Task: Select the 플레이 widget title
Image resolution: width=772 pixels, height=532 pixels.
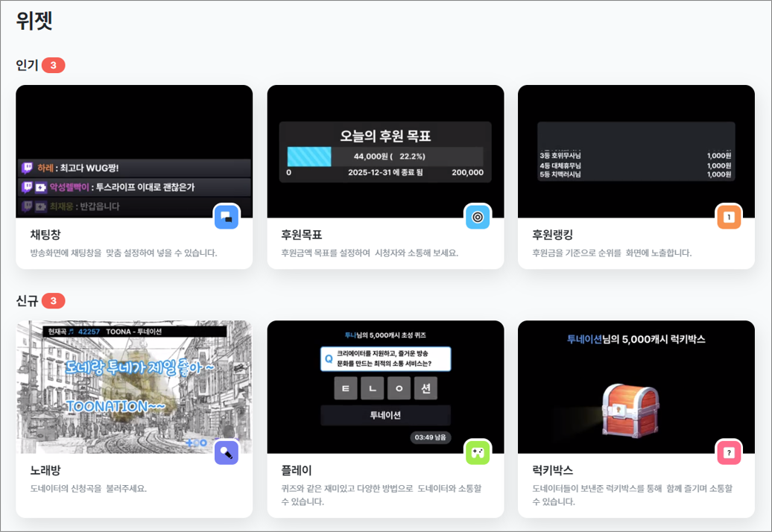Action: [x=297, y=471]
